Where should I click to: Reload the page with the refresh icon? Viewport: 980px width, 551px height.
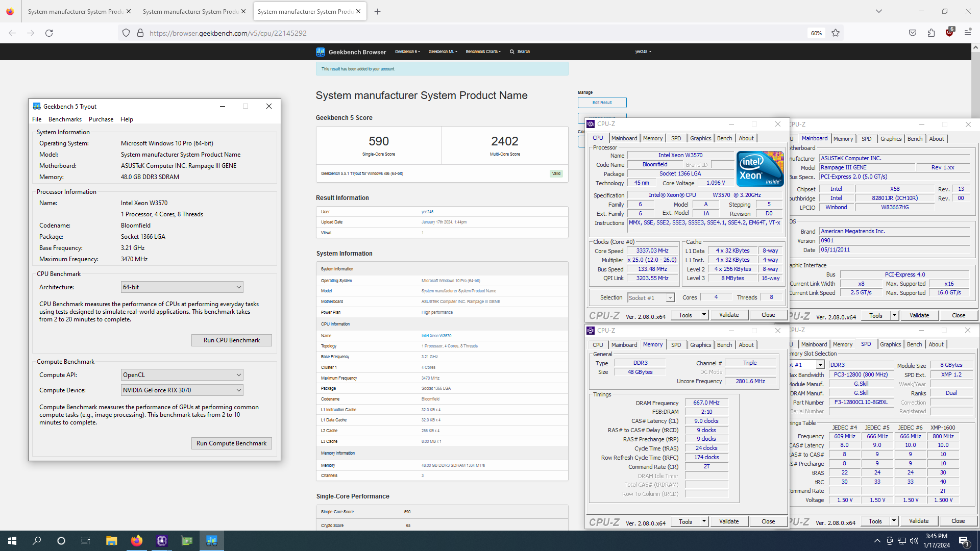[49, 33]
